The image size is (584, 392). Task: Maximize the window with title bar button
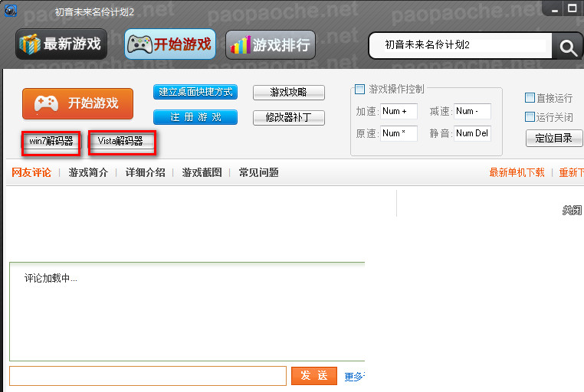click(x=572, y=8)
